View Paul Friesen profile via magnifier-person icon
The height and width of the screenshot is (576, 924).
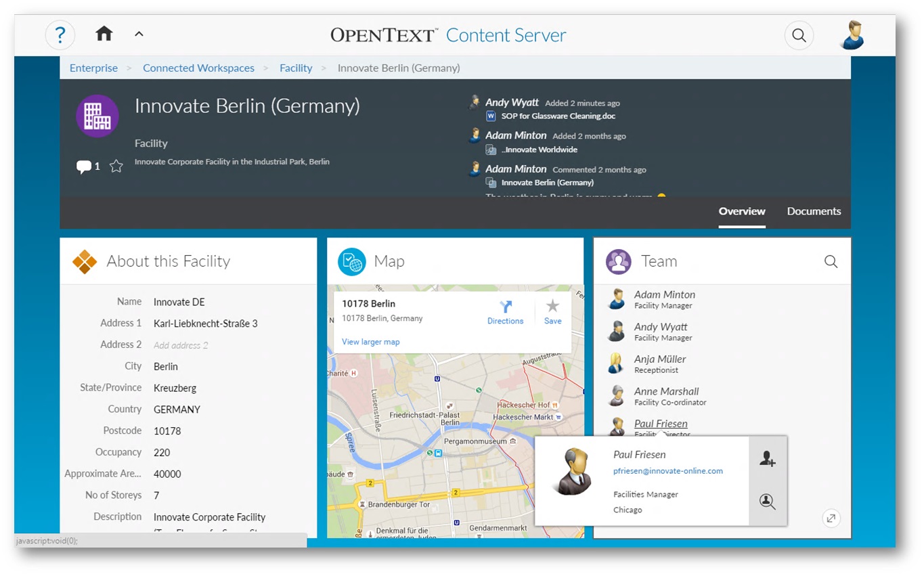tap(767, 502)
